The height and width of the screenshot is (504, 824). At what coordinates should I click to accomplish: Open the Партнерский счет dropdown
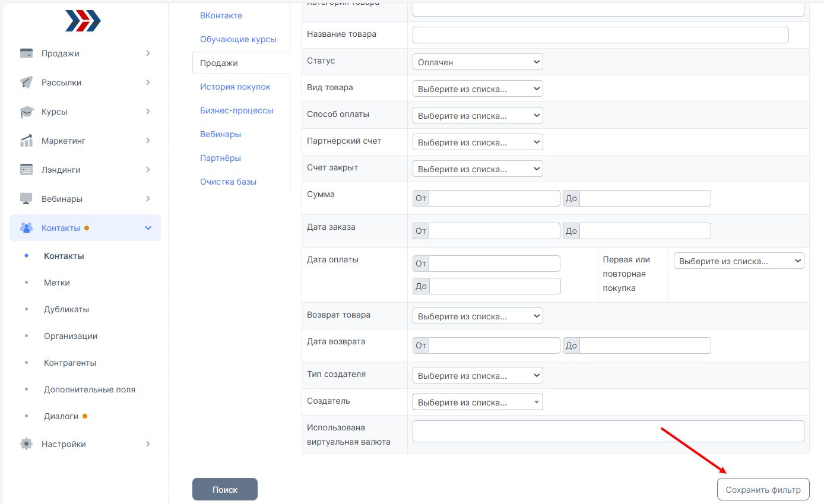478,142
